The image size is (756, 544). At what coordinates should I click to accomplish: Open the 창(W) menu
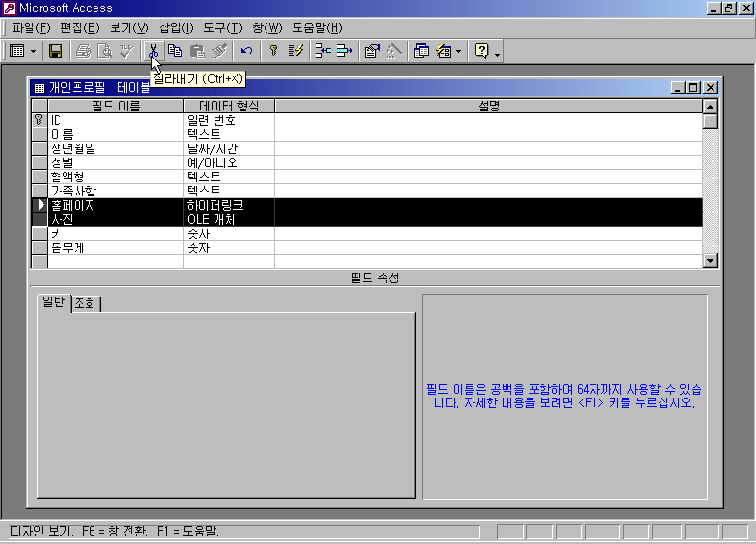266,28
